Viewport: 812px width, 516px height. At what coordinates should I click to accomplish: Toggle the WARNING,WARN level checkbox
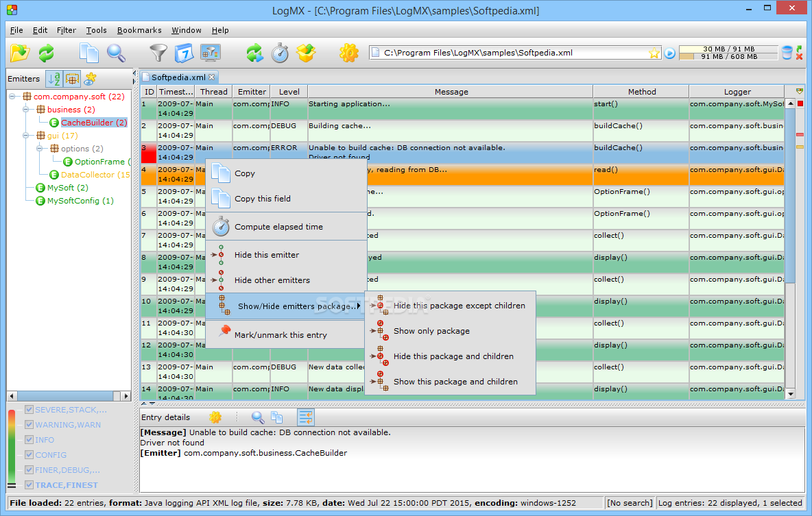(29, 424)
